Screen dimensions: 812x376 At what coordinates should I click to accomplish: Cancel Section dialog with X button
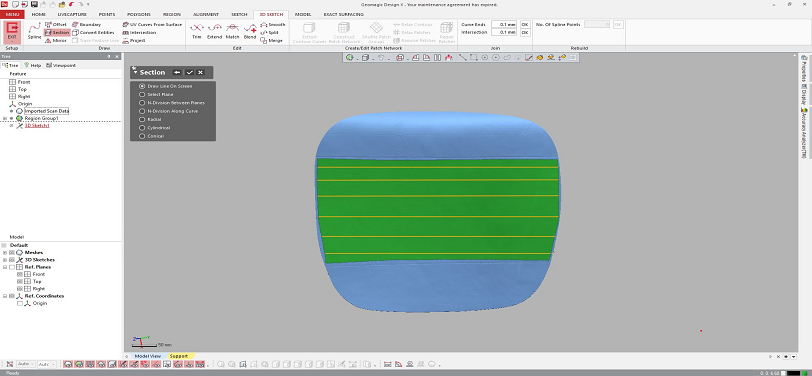200,73
